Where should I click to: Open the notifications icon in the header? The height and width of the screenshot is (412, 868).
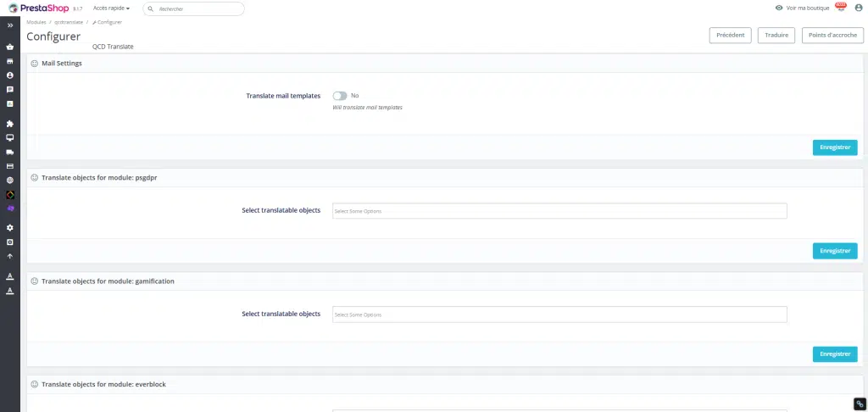pyautogui.click(x=840, y=7)
